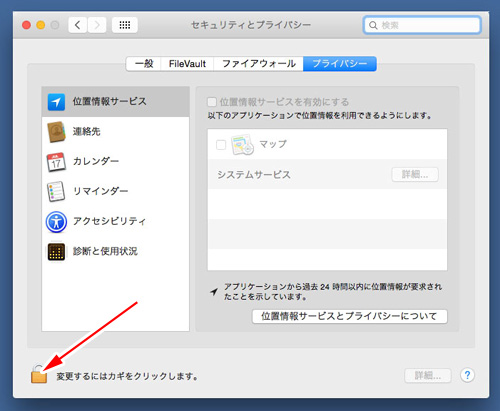Click the 詳細 button beside the help icon

coord(428,376)
